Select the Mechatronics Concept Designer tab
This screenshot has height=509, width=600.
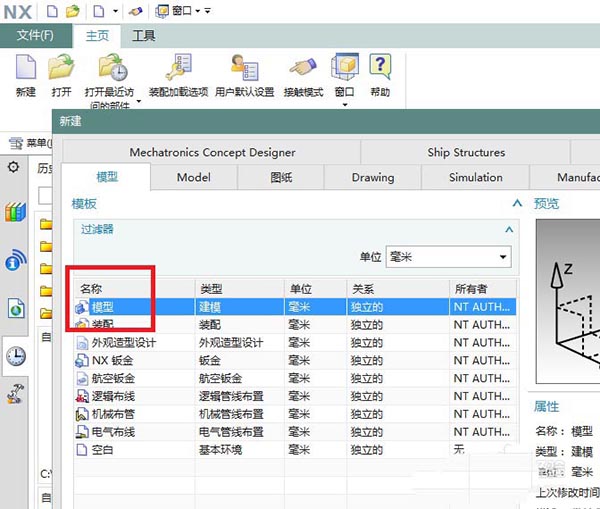[x=212, y=152]
